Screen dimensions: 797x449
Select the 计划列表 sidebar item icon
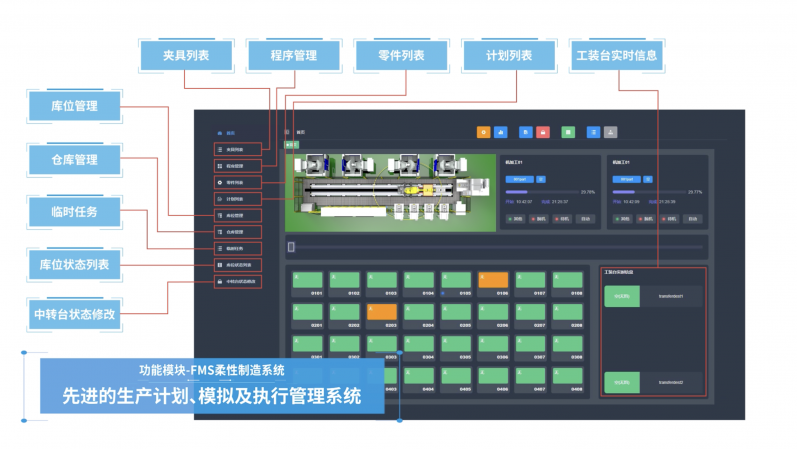(x=221, y=199)
